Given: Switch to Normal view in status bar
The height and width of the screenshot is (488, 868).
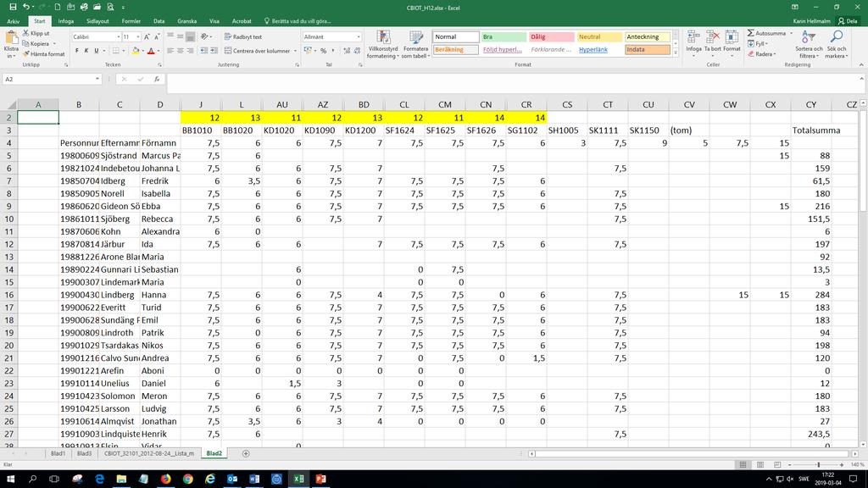Looking at the screenshot, I should tap(743, 465).
